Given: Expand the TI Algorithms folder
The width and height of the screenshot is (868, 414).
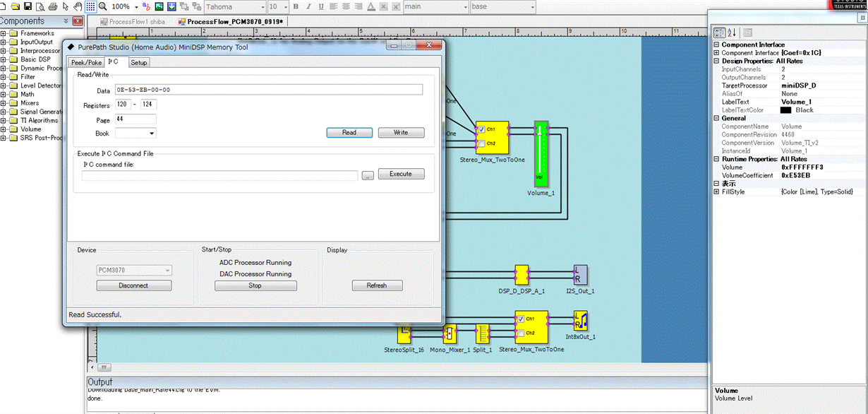Looking at the screenshot, I should point(4,120).
